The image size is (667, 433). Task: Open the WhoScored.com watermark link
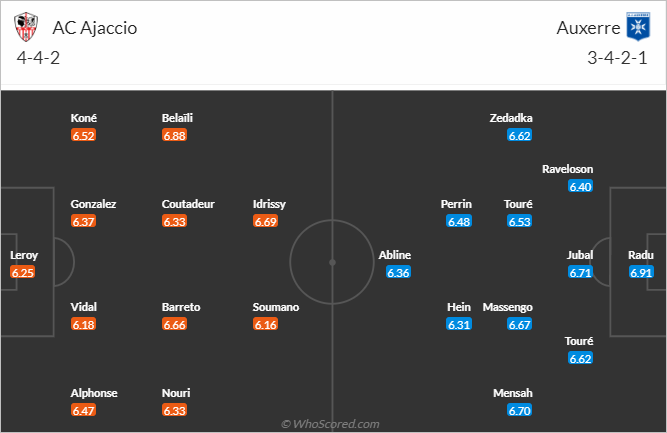click(x=330, y=424)
